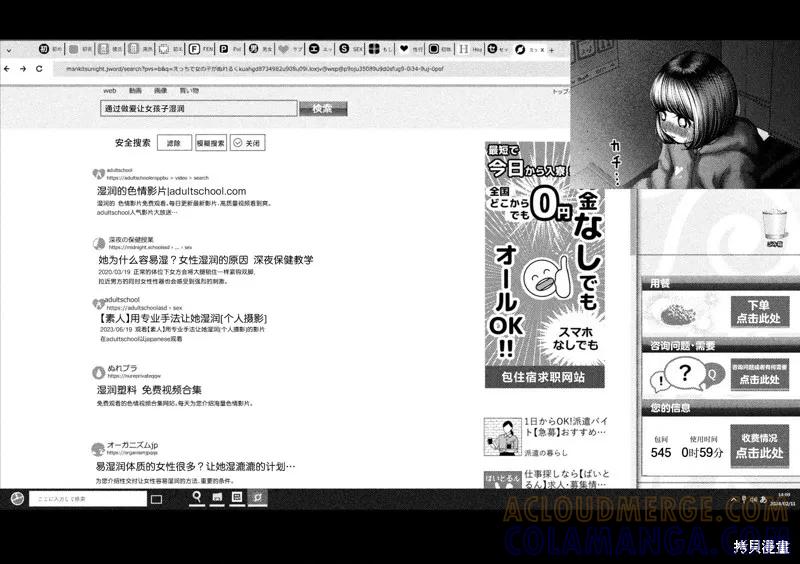Screen dimensions: 800x564
Task: Click into the search query field
Action: 198,108
